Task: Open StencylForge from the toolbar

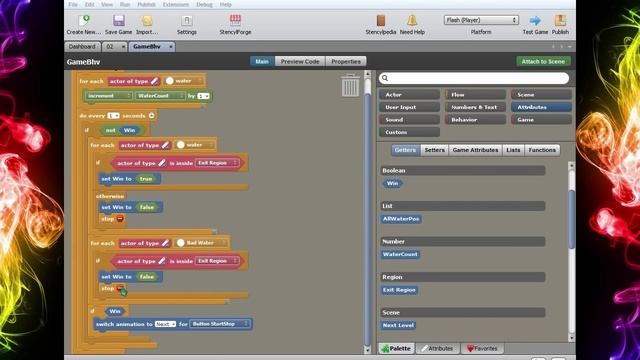Action: (x=235, y=20)
